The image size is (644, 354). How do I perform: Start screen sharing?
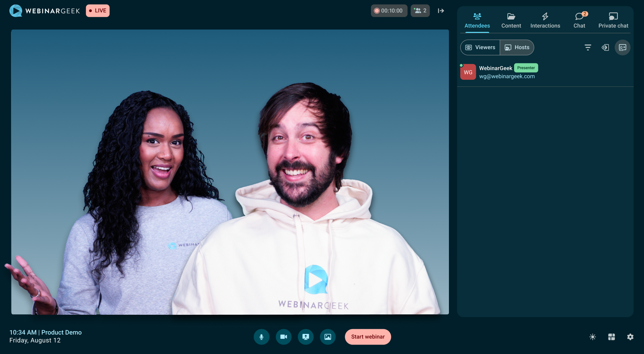[x=306, y=337]
